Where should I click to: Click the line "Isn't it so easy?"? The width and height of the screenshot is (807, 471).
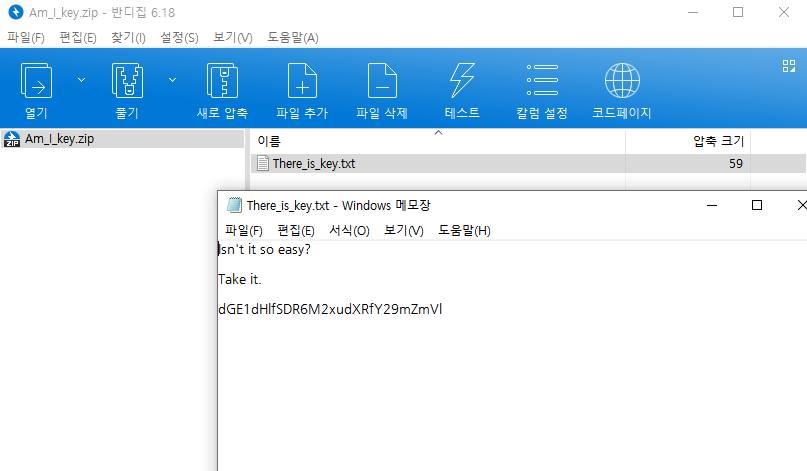coord(265,250)
